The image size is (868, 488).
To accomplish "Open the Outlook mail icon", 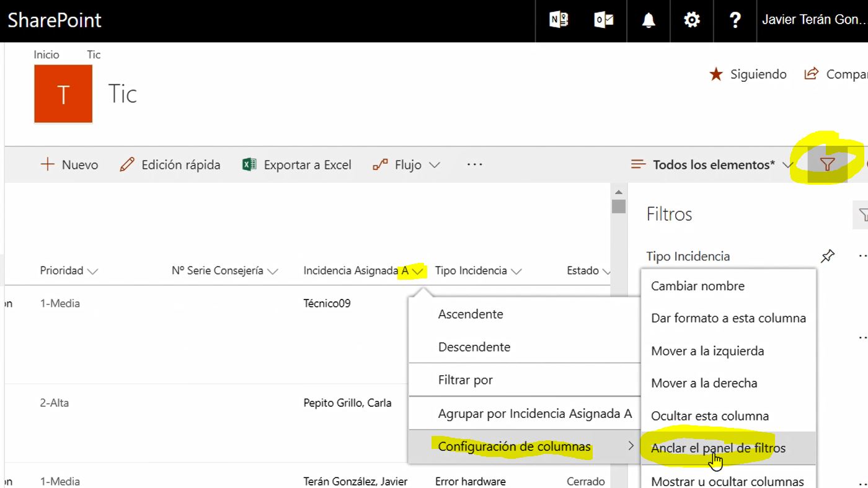I will [x=603, y=20].
